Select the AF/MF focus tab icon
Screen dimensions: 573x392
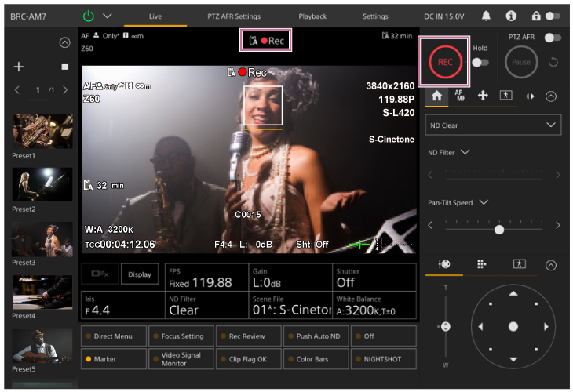459,96
